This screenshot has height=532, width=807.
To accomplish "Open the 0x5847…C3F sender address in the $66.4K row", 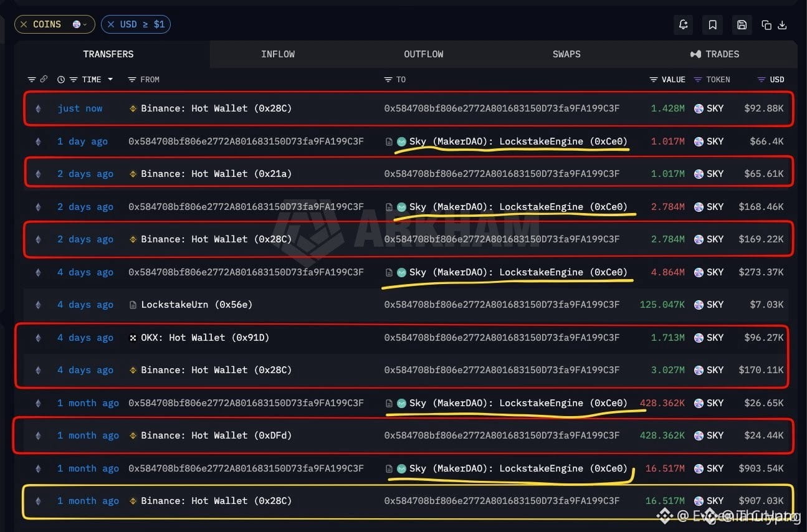I will click(246, 141).
